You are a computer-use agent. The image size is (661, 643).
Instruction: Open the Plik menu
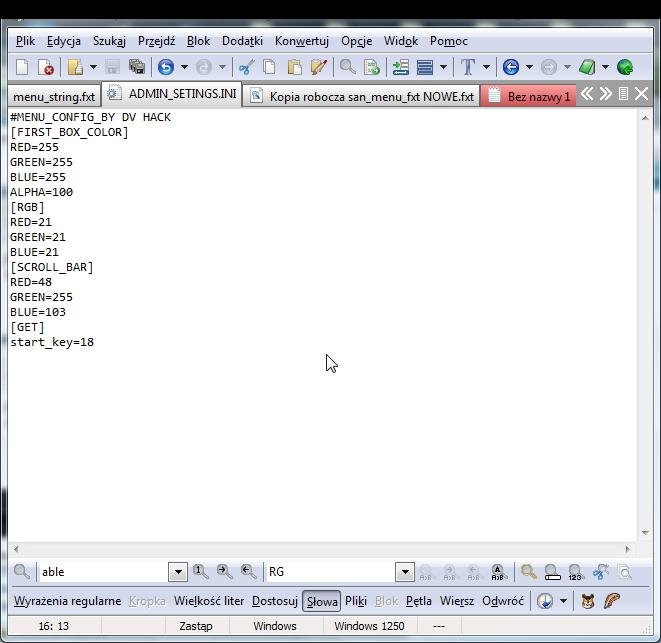click(25, 41)
